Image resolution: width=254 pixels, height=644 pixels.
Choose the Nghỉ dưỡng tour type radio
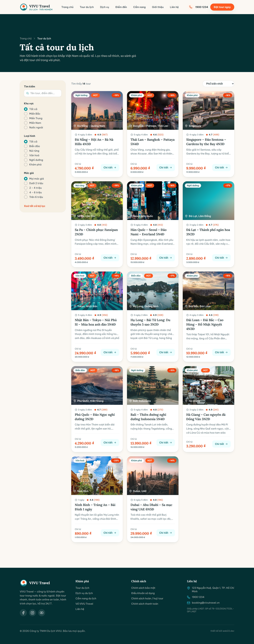26,160
